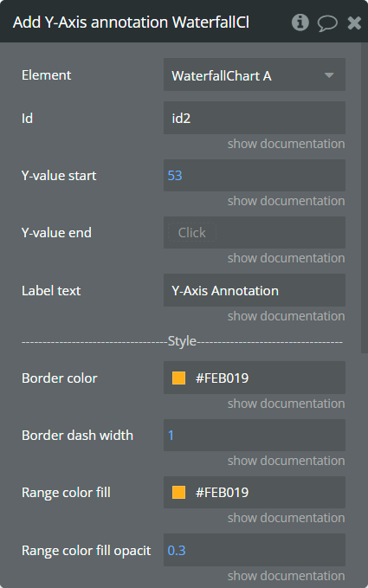Image resolution: width=368 pixels, height=588 pixels.
Task: Show documentation under Id field
Action: 287,144
